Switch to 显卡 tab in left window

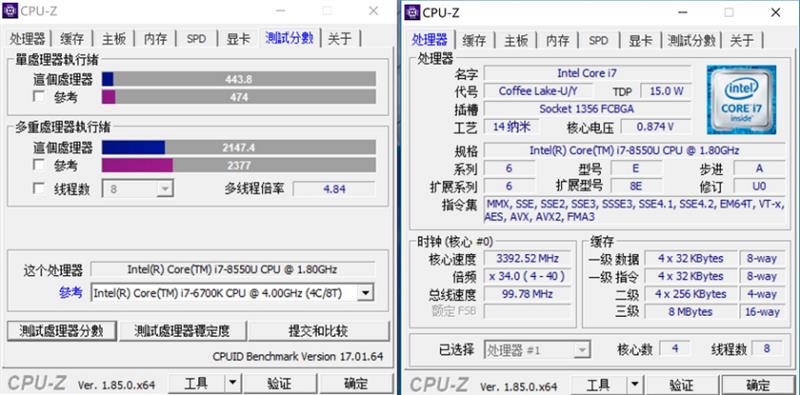pyautogui.click(x=238, y=39)
